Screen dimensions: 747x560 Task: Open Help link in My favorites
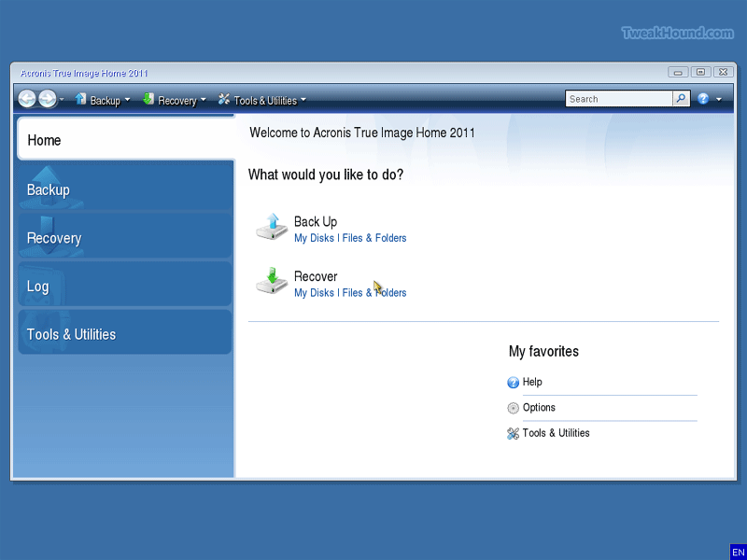click(x=532, y=382)
